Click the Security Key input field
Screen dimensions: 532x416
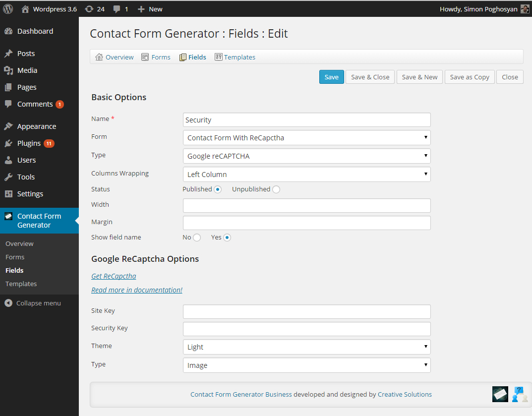[307, 329]
